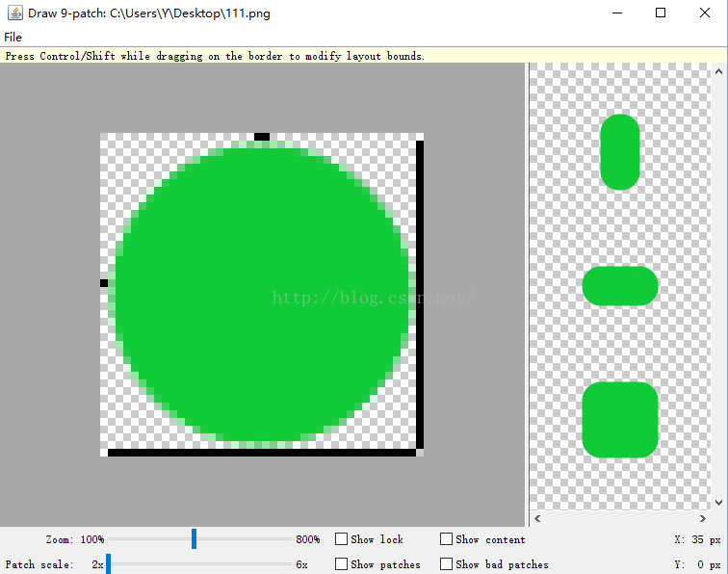Click the preview scroll up arrow

pos(718,71)
